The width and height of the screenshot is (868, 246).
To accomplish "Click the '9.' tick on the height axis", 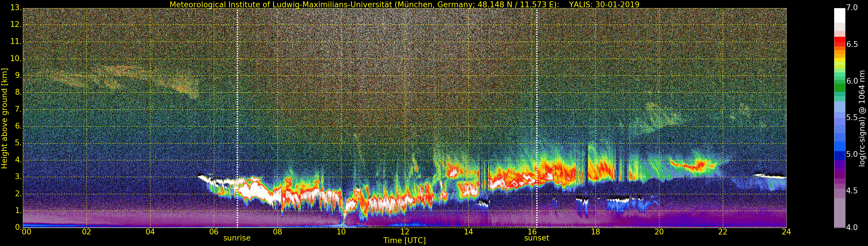I will tap(18, 76).
